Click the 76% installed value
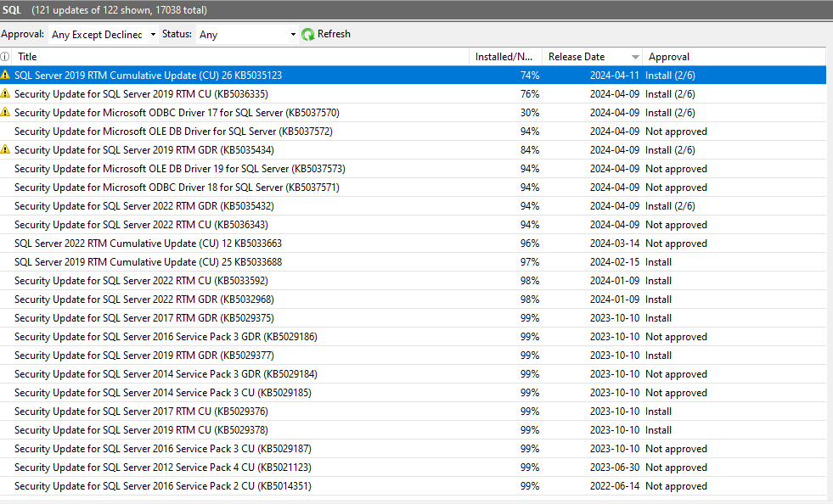 (x=530, y=94)
